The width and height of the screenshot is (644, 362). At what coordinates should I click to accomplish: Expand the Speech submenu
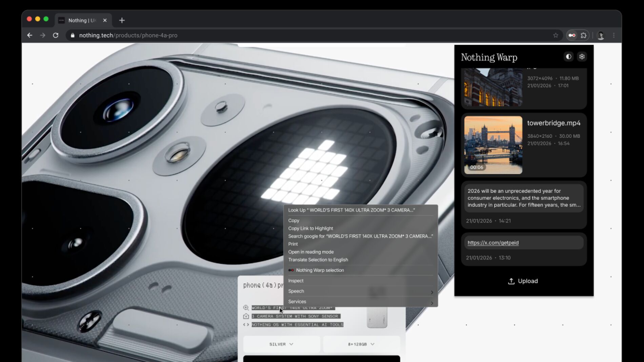(360, 291)
